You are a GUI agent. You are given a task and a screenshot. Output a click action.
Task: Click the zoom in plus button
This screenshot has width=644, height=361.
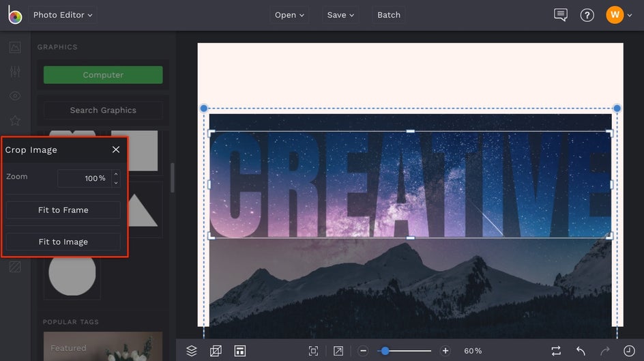[x=445, y=351]
